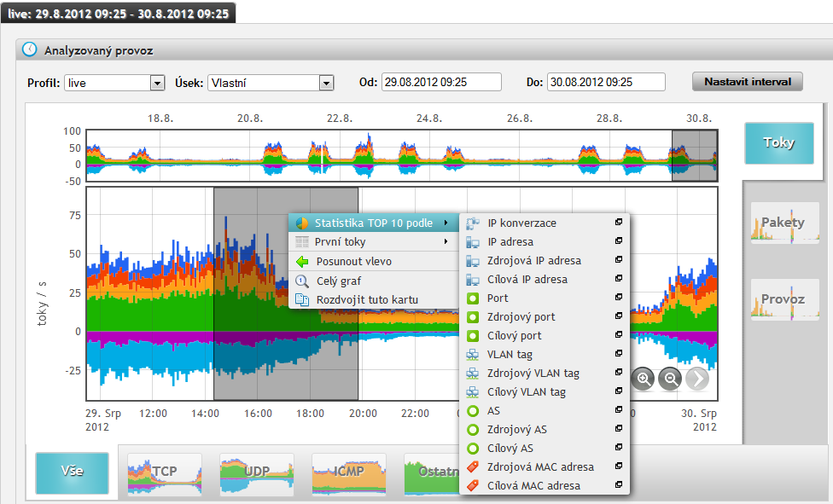Click the live date range header tab
Screen dimensions: 833x504
click(x=118, y=14)
